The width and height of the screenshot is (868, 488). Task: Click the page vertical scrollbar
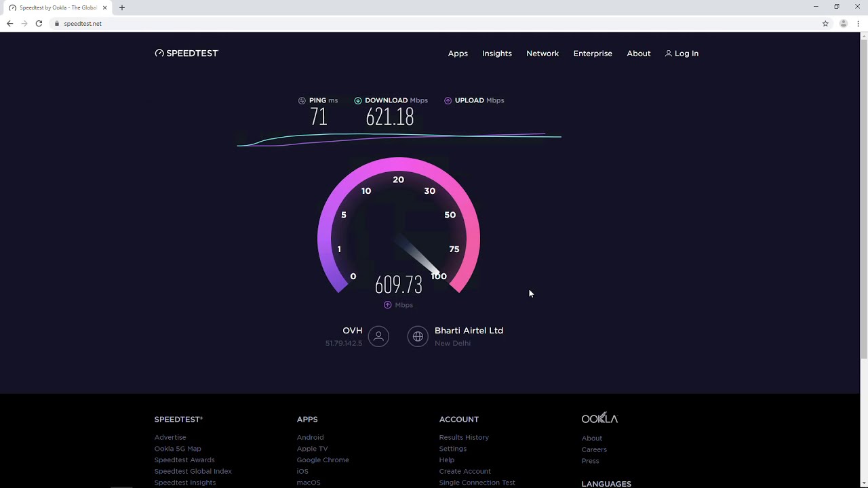(x=864, y=198)
